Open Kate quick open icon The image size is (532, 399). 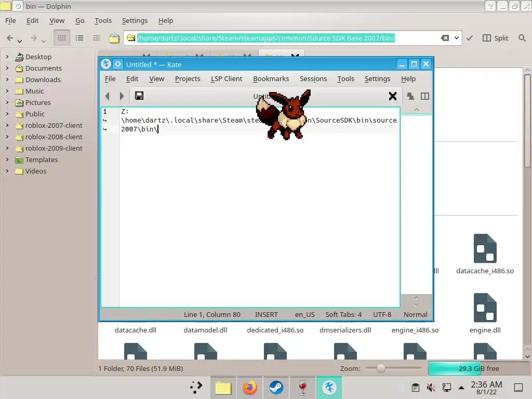pos(410,96)
